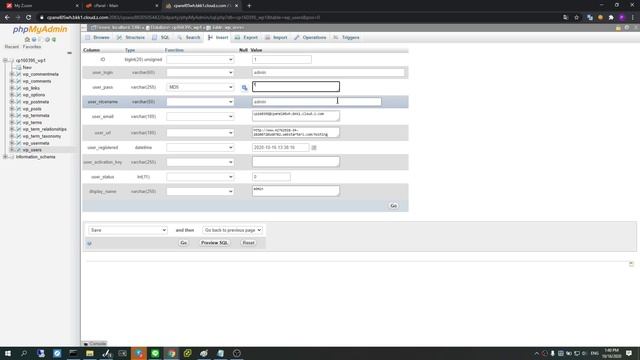Image resolution: width=640 pixels, height=360 pixels.
Task: Open Windows Start menu
Action: point(7,353)
